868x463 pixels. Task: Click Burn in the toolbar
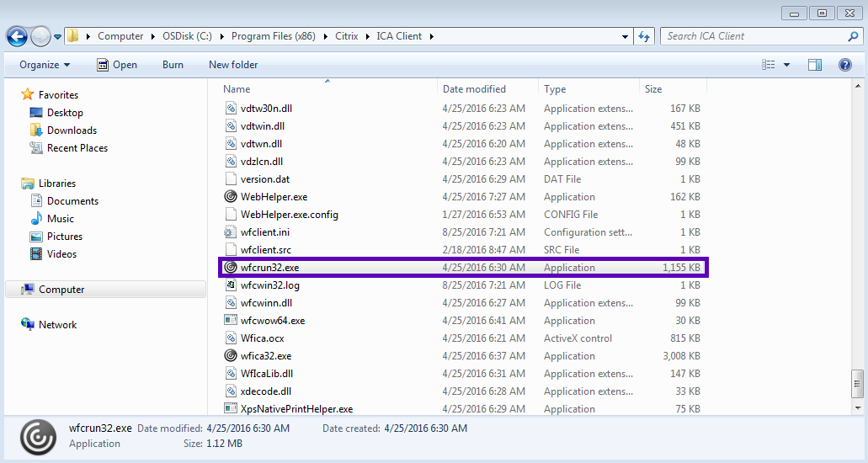click(173, 65)
